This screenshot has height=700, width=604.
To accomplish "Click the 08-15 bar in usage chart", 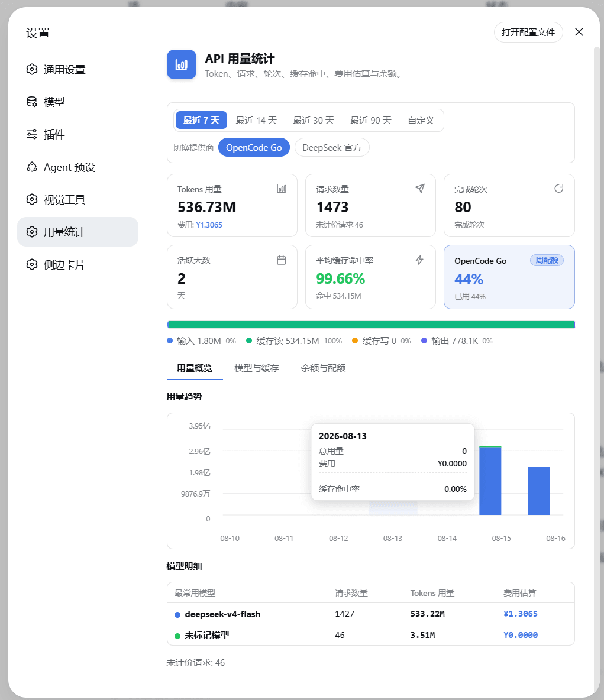I will click(490, 481).
